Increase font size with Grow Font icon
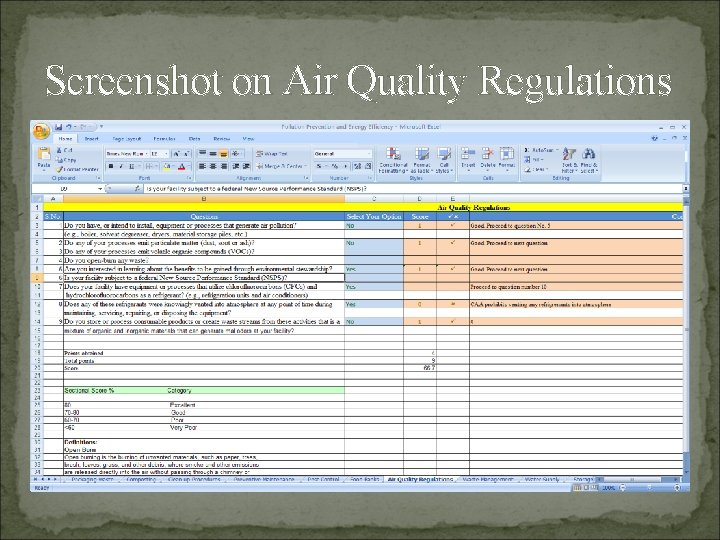This screenshot has height=540, width=720. [176, 154]
